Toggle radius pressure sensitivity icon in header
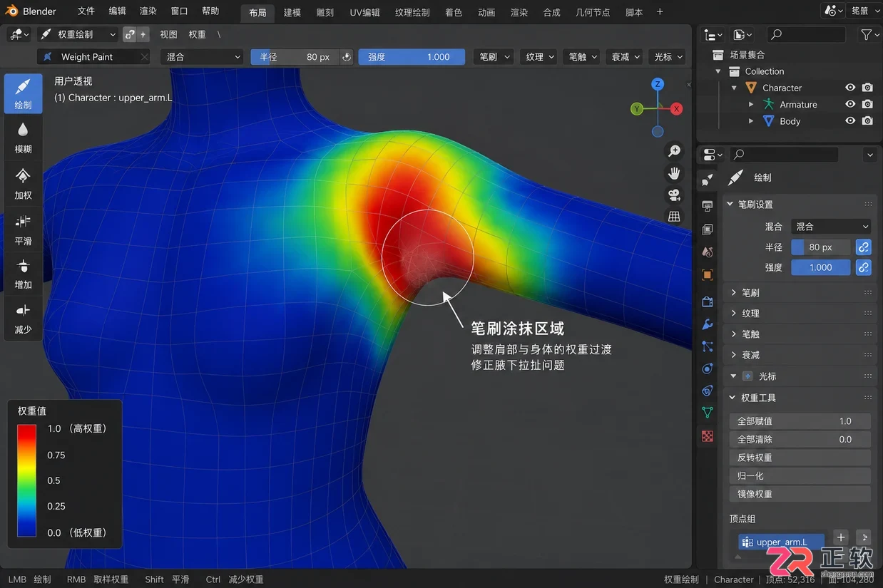The height and width of the screenshot is (588, 883). [x=347, y=57]
